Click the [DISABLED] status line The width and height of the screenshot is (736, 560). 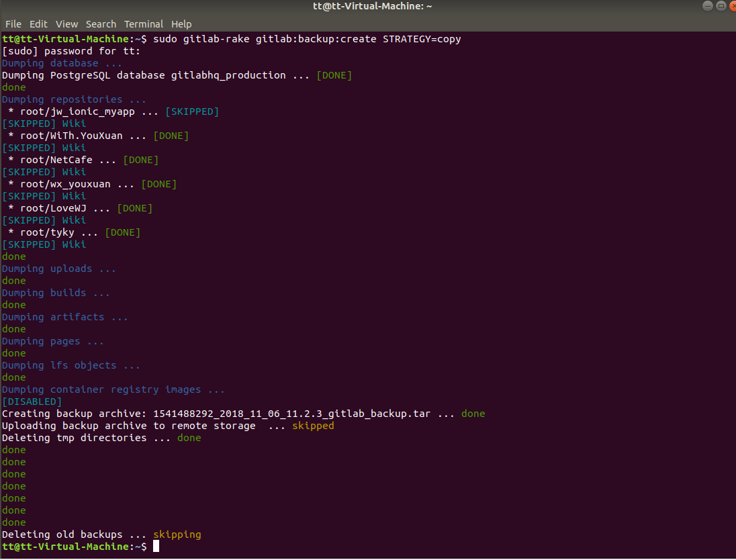point(32,402)
